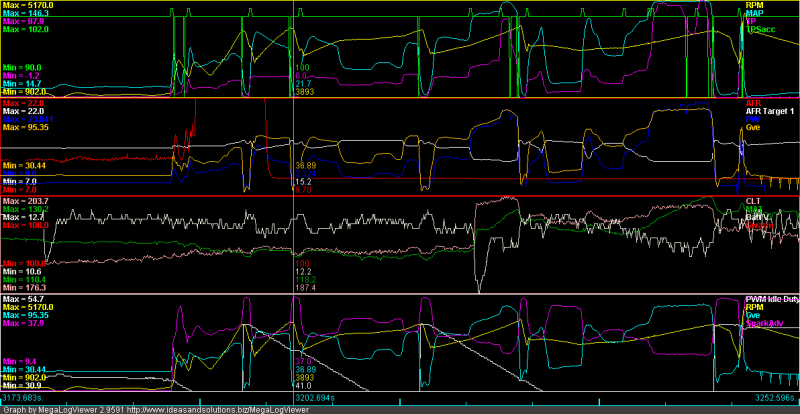Image resolution: width=800 pixels, height=414 pixels.
Task: Click 'Min = 902.0' in the top graph
Action: click(x=22, y=92)
